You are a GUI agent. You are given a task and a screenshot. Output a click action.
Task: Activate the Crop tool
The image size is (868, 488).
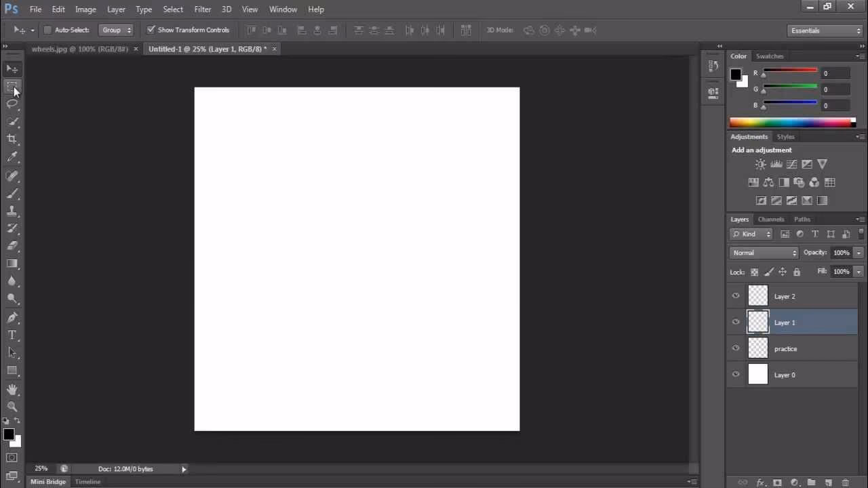12,139
